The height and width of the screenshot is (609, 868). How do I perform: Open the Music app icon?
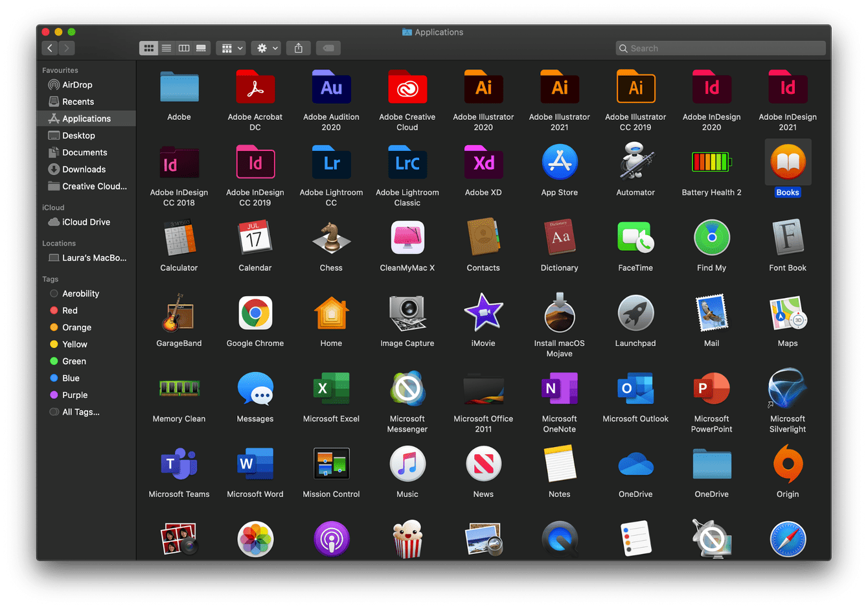[x=407, y=464]
